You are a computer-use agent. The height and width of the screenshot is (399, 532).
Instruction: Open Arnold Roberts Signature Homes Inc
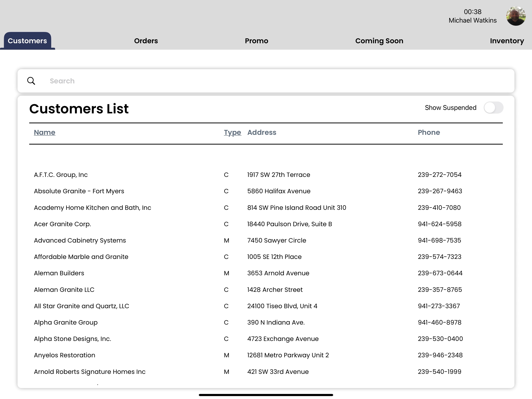pos(89,372)
